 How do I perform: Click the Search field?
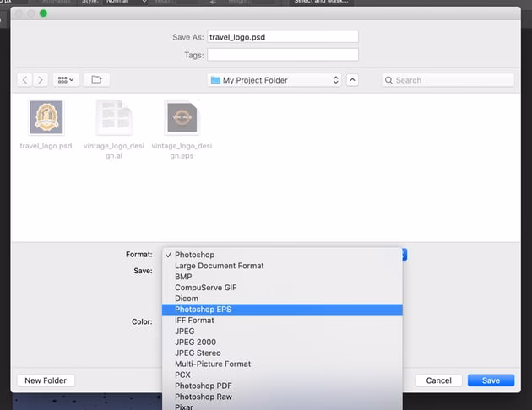[x=448, y=80]
